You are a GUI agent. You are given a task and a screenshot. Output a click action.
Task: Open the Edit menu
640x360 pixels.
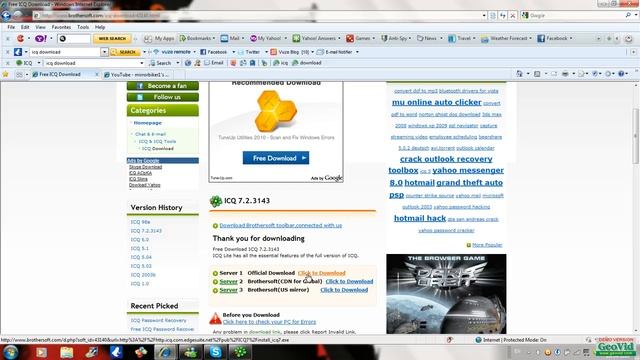click(x=25, y=27)
